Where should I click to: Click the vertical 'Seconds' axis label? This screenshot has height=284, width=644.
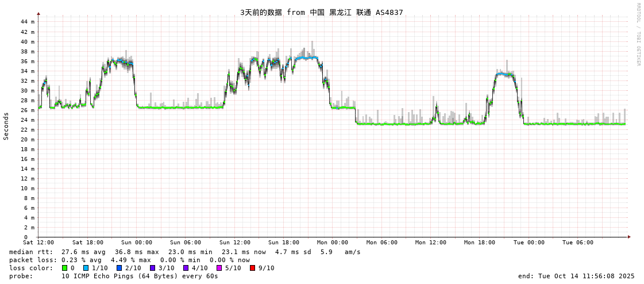coord(6,126)
